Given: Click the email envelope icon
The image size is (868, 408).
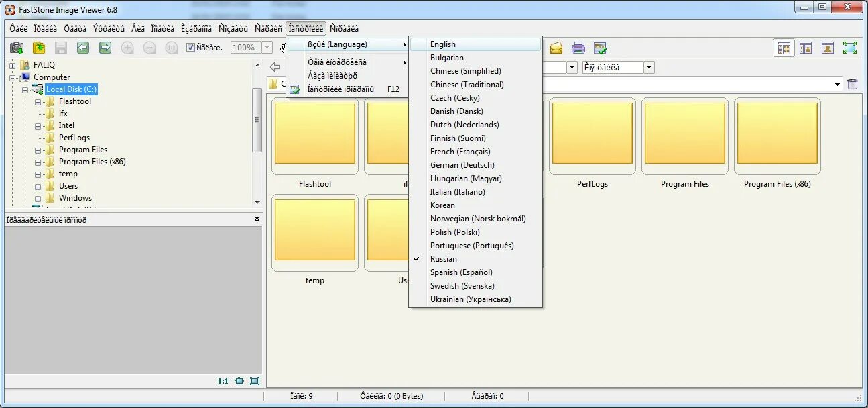Looking at the screenshot, I should (x=556, y=48).
